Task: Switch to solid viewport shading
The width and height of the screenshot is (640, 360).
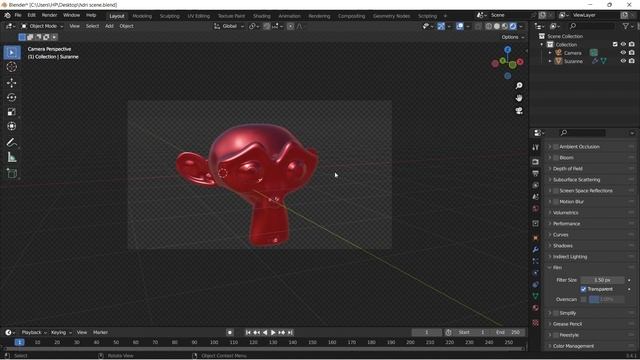Action: 497,26
